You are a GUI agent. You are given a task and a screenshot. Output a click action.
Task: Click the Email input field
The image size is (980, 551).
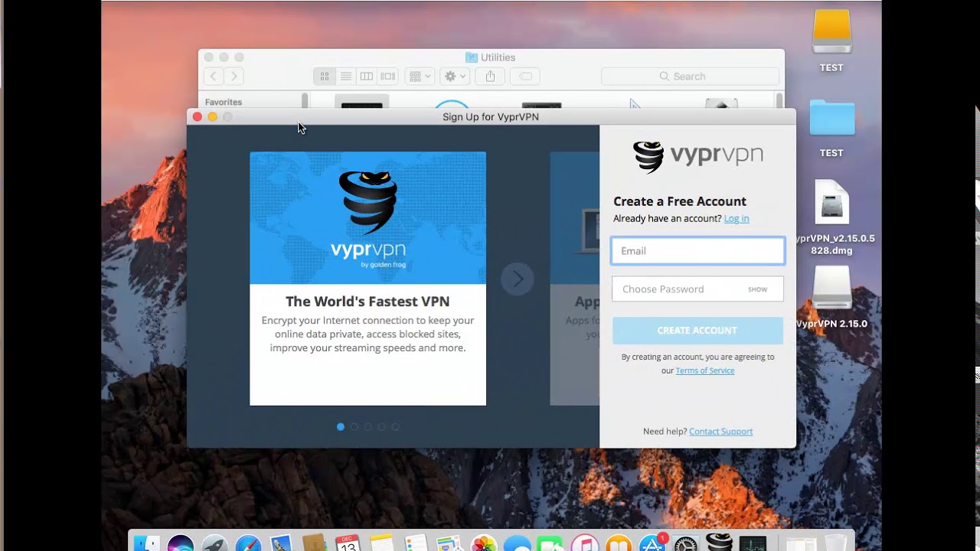pos(697,251)
